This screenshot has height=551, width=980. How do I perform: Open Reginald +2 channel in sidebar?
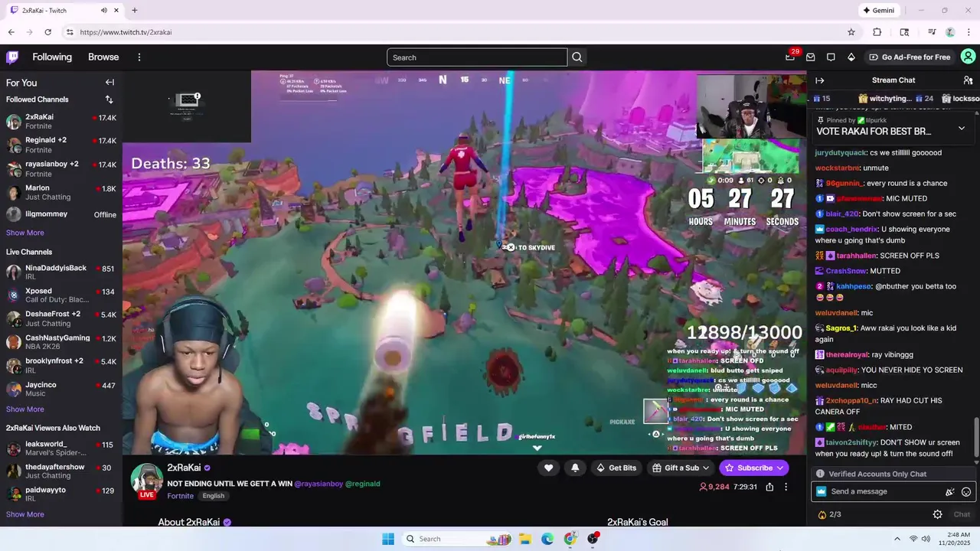(x=61, y=145)
